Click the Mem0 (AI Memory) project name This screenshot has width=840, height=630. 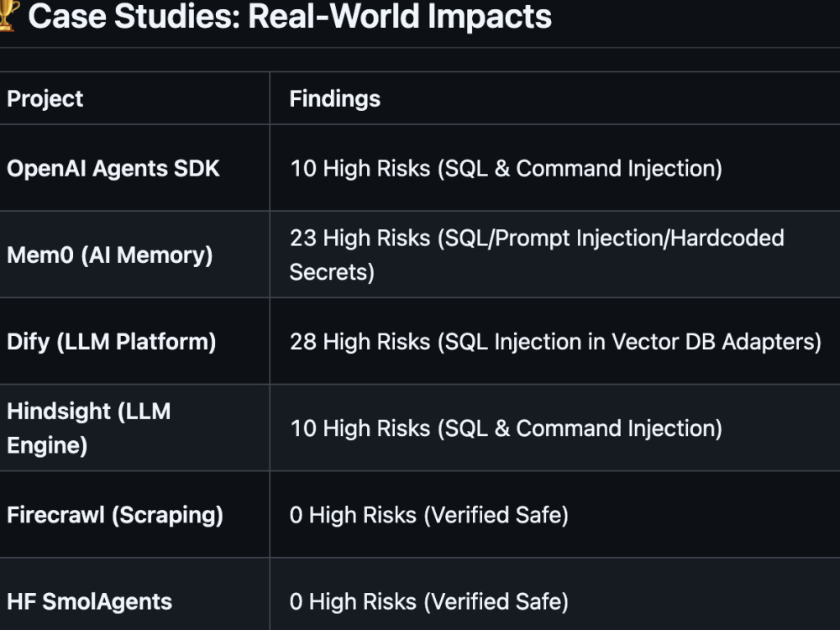(110, 255)
